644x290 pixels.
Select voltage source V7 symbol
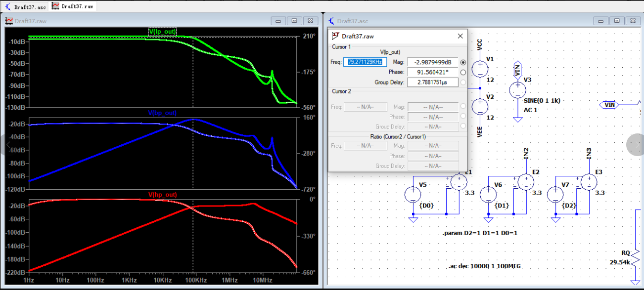[x=555, y=195]
